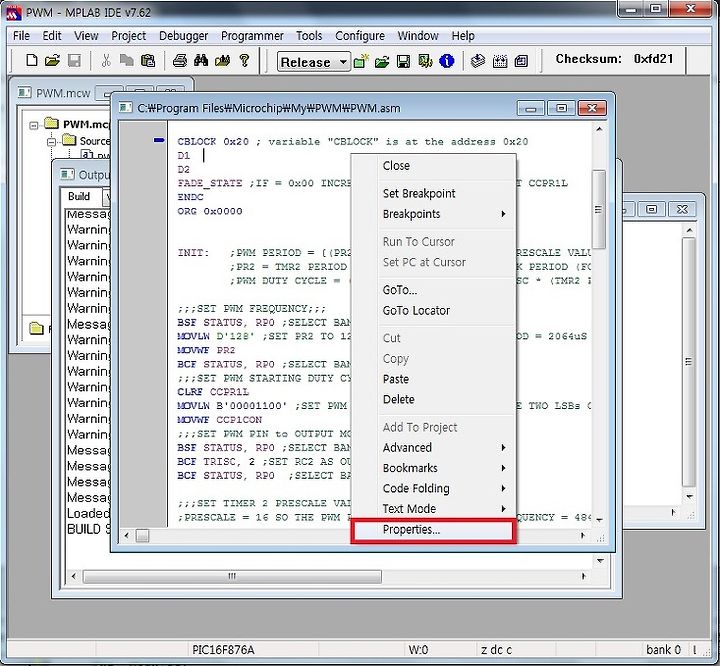
Task: Click the last toolbar icon before Checksum
Action: (x=521, y=61)
